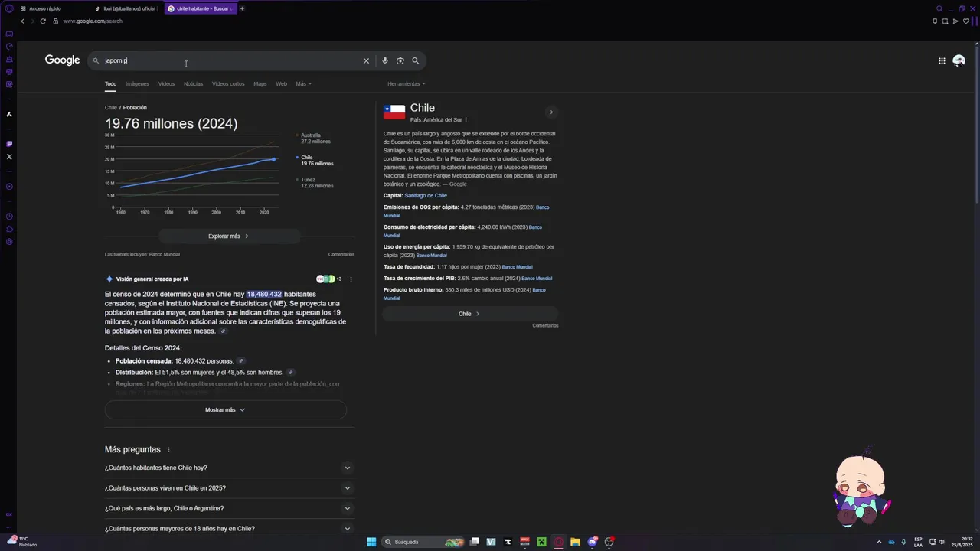The width and height of the screenshot is (980, 551).
Task: Click Comentarios under the population chart
Action: tap(341, 255)
